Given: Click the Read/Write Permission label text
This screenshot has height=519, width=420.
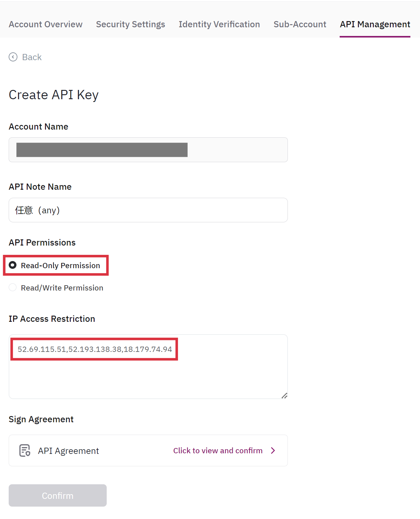Looking at the screenshot, I should point(62,288).
